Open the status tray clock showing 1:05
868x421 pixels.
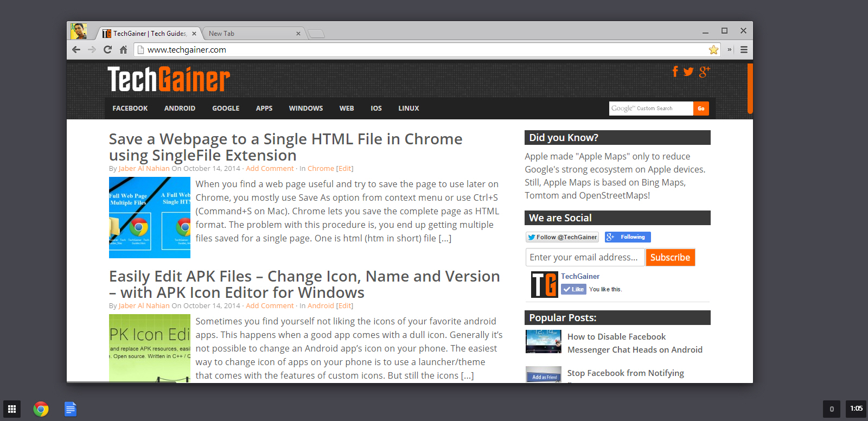click(856, 409)
